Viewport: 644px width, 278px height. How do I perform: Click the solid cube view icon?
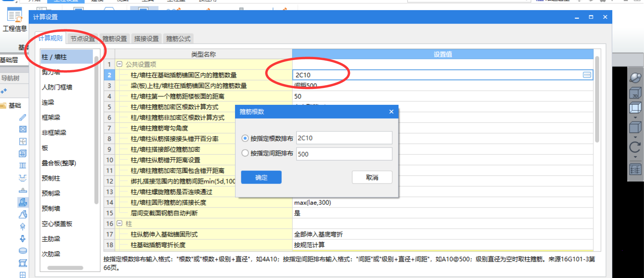point(635,127)
